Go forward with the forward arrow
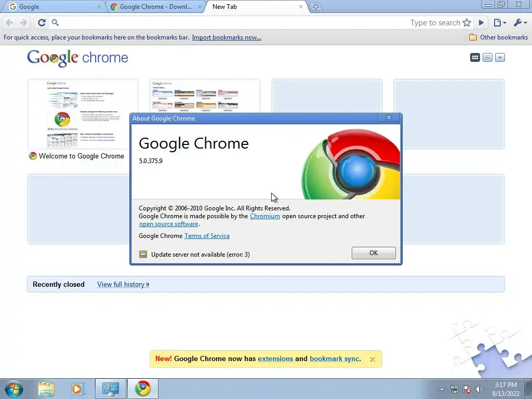 pyautogui.click(x=23, y=23)
